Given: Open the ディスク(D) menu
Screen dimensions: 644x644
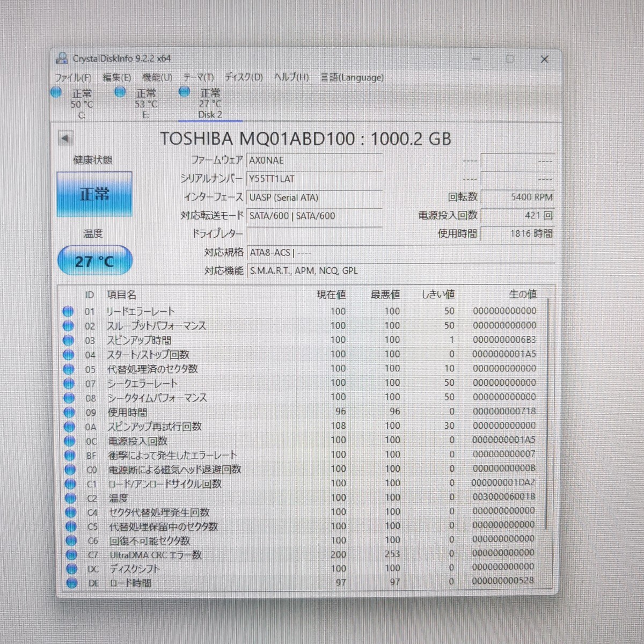Looking at the screenshot, I should click(244, 77).
